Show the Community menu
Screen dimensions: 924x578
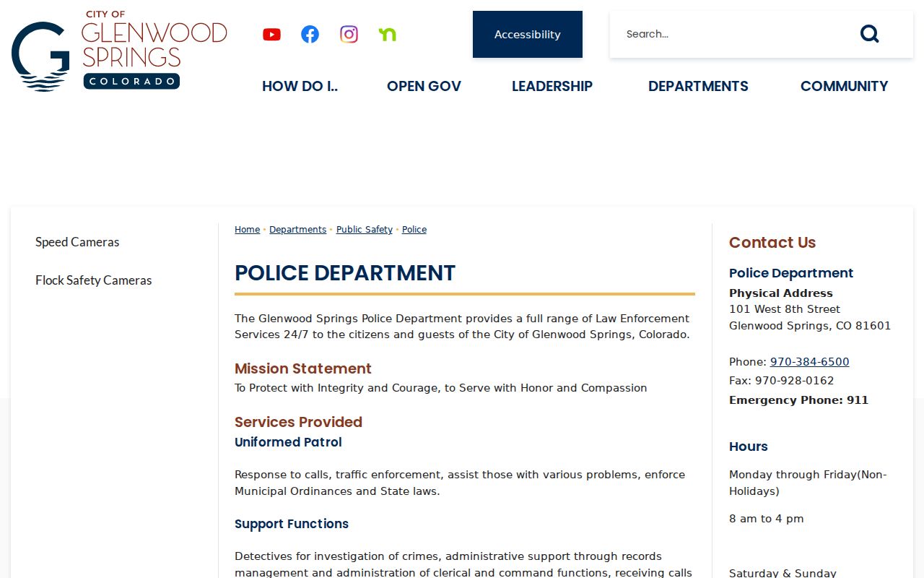pyautogui.click(x=845, y=86)
